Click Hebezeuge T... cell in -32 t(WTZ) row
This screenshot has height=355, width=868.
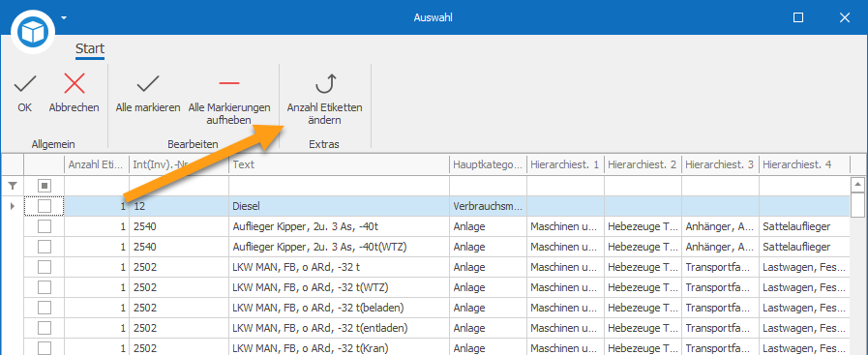[643, 287]
